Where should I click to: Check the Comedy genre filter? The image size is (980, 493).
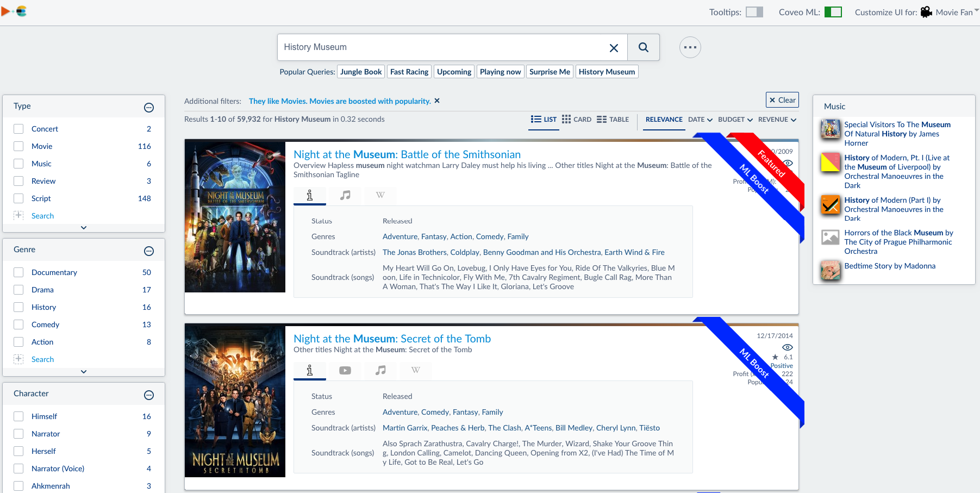18,324
